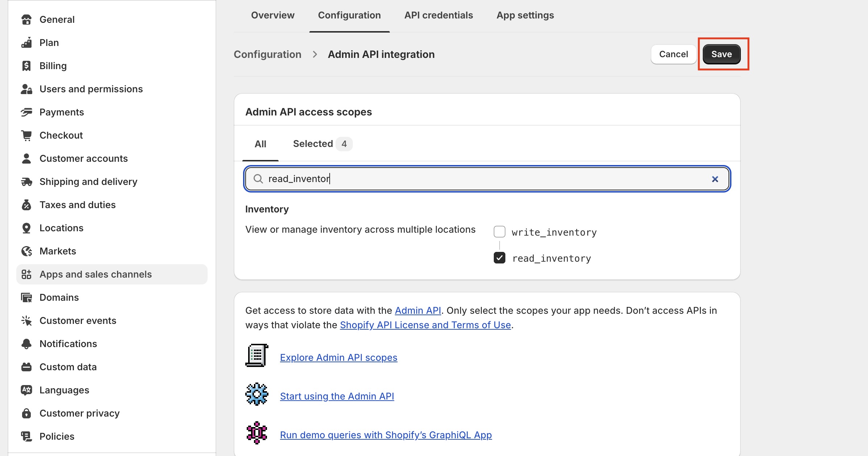Open the App settings tab

pos(525,15)
